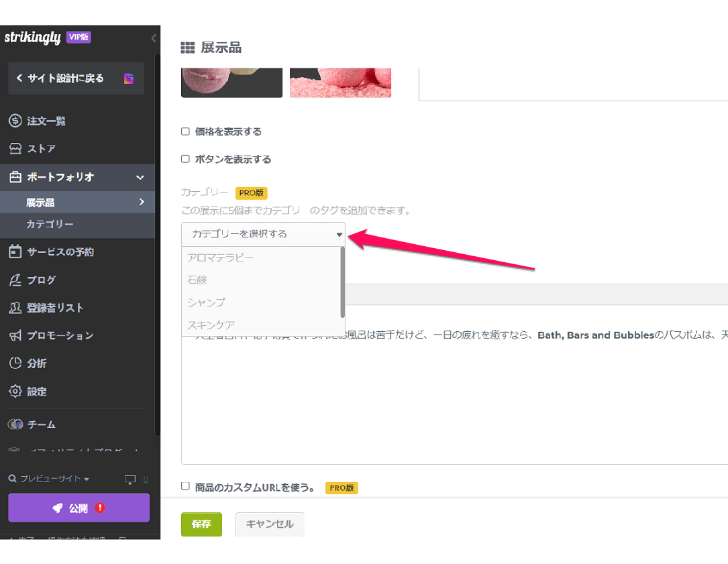The height and width of the screenshot is (564, 728).
Task: Click the キャンセル button
Action: [x=270, y=524]
